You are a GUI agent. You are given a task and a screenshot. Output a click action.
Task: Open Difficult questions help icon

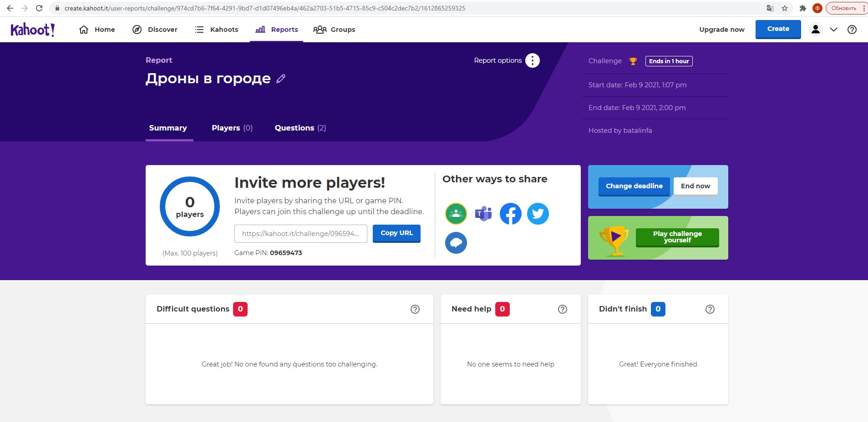415,309
